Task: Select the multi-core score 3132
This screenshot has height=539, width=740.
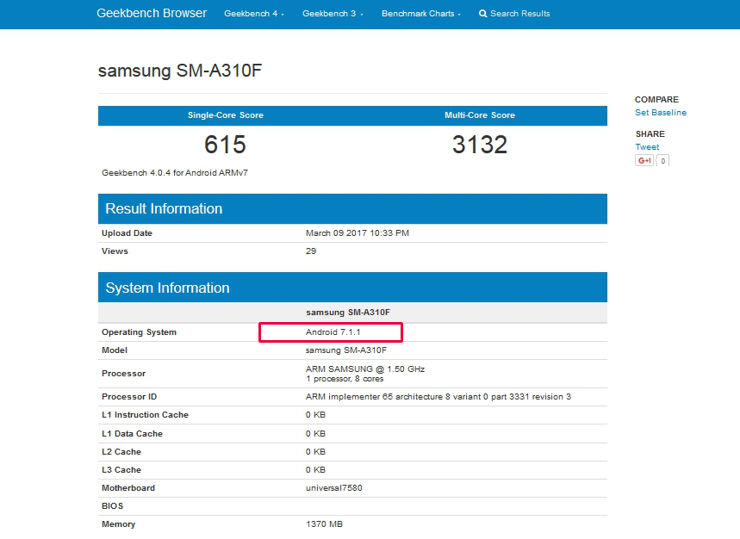Action: point(479,144)
